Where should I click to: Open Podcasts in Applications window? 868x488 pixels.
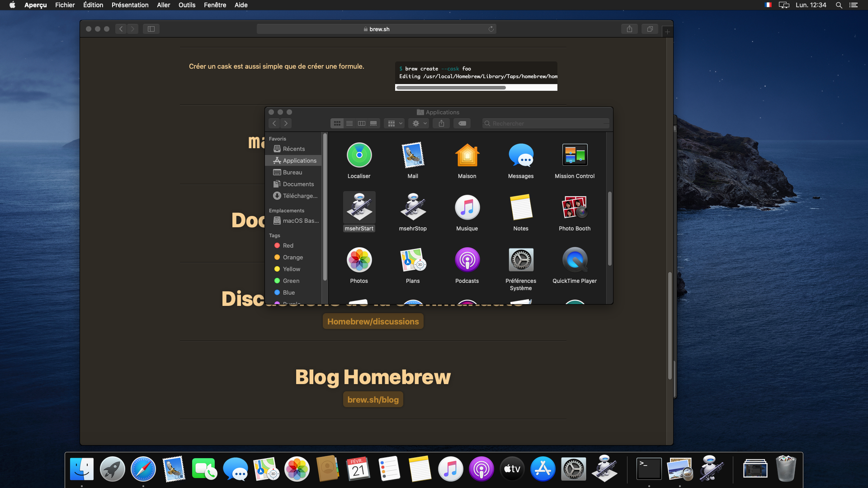click(x=467, y=260)
